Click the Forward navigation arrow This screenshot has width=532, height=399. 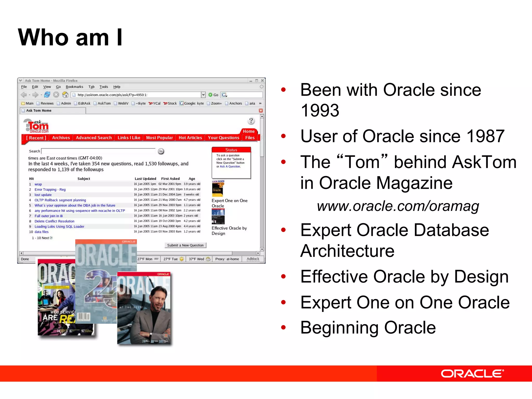coord(35,95)
